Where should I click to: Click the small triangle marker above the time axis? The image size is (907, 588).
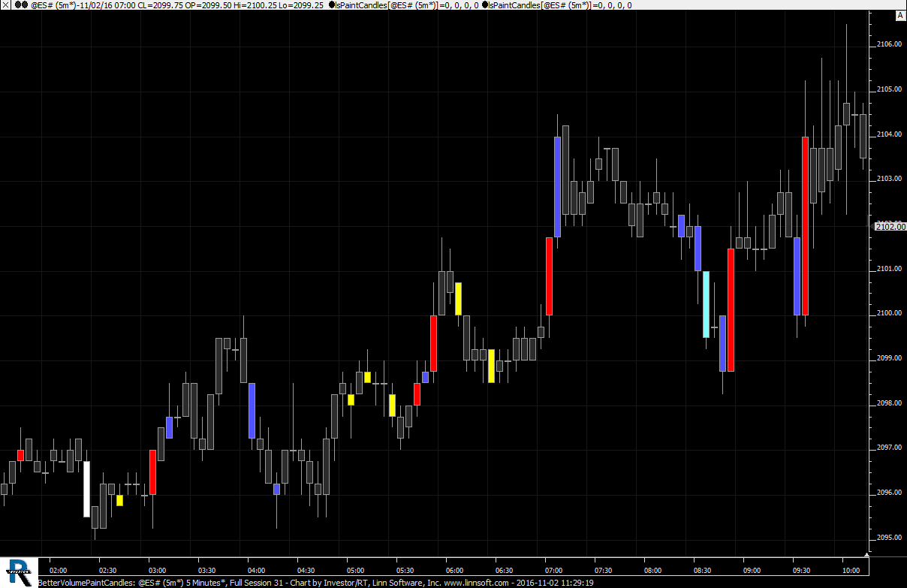[866, 555]
